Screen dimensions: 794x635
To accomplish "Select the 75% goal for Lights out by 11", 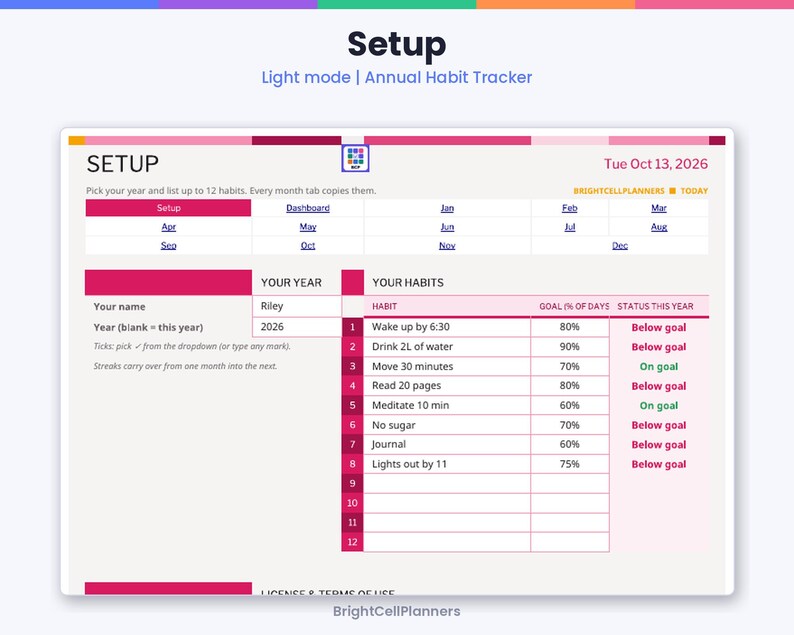I will (570, 464).
